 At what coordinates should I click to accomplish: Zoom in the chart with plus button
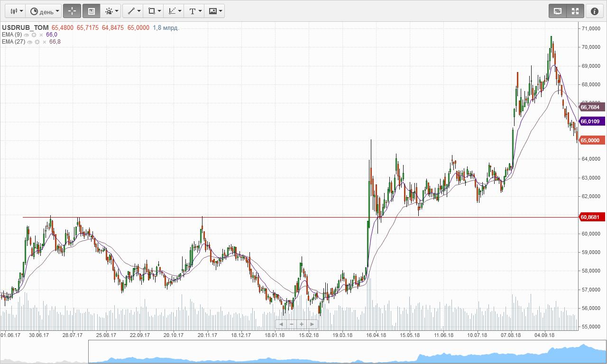[x=302, y=324]
